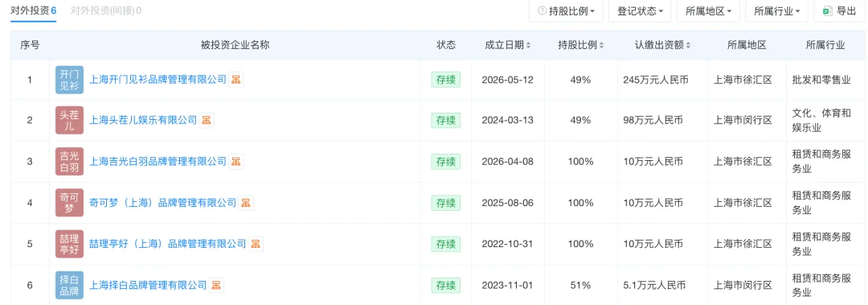Open equity structure icon for 上海头茬儿娱乐有限公司

point(207,121)
